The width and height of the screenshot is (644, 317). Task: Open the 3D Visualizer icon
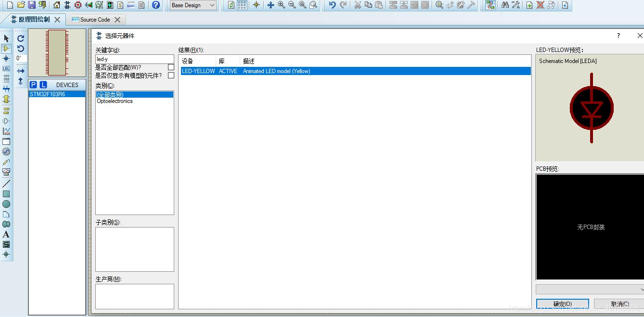click(89, 5)
